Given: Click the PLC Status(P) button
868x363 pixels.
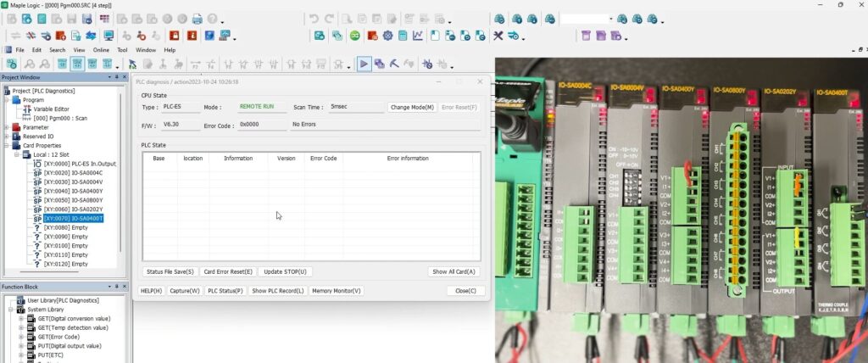Looking at the screenshot, I should coord(225,290).
